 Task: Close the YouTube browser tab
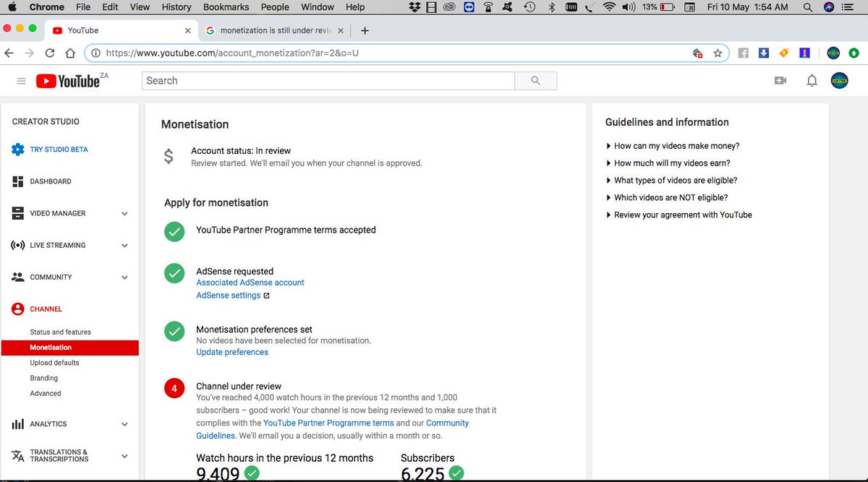pos(188,31)
